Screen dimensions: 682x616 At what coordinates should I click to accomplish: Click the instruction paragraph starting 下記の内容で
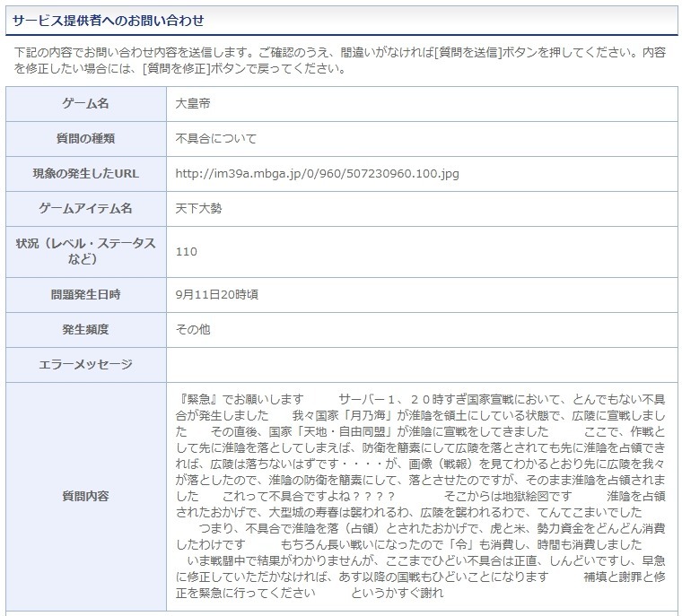click(x=340, y=60)
